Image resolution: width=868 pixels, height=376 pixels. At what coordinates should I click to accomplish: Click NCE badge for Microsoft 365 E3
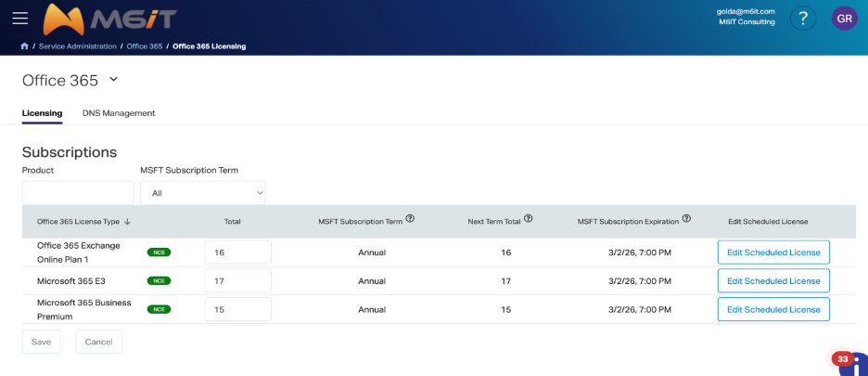[159, 280]
